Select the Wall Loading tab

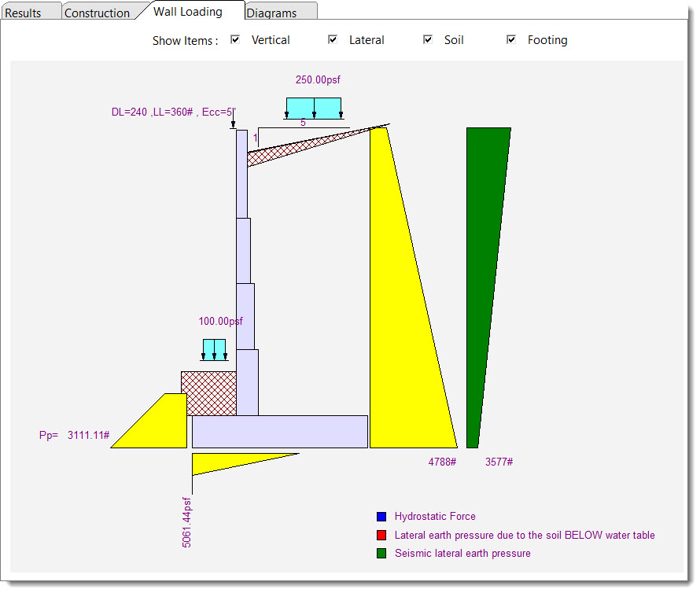click(188, 11)
